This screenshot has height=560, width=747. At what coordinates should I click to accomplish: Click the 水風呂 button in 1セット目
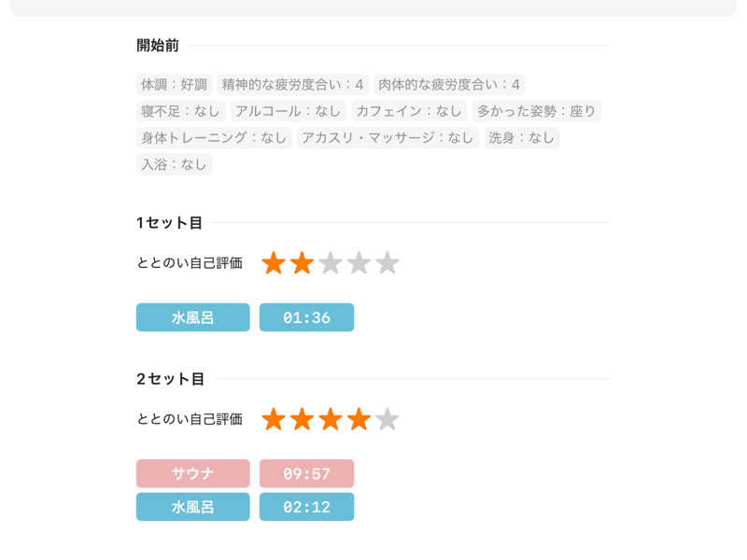192,317
